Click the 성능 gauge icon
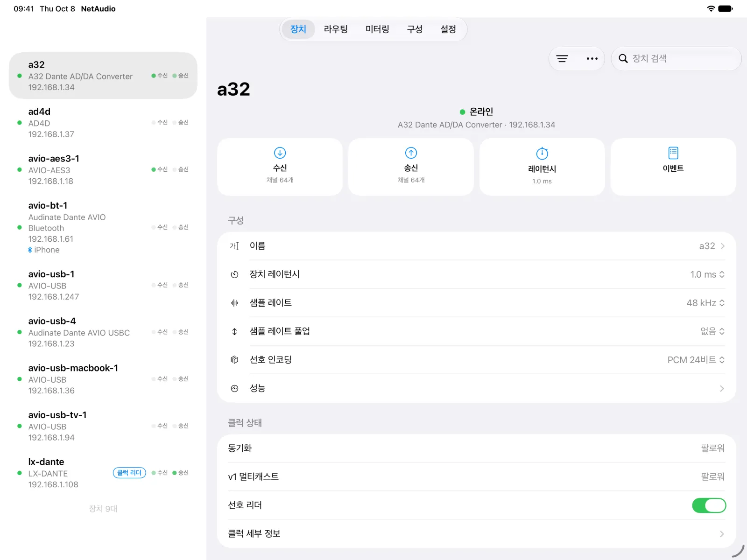 [x=234, y=388]
